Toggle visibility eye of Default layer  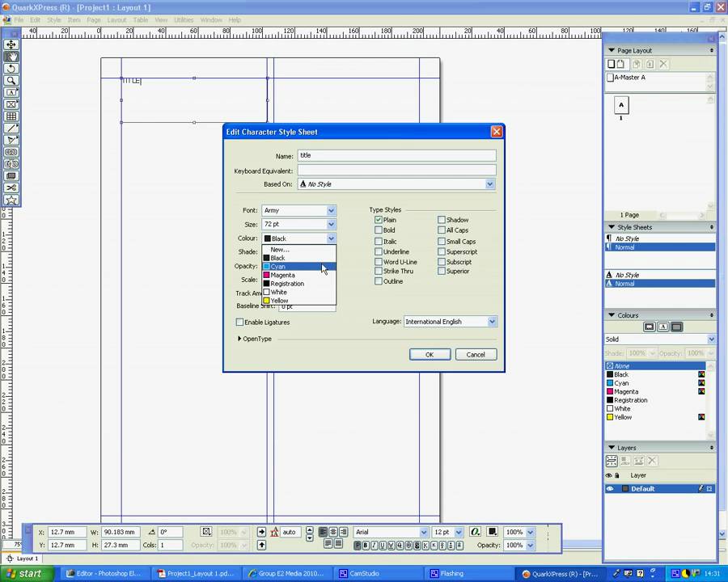click(610, 489)
